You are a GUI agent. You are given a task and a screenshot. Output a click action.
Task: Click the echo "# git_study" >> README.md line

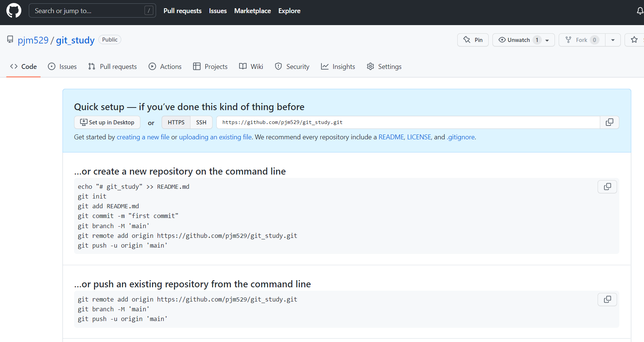[x=134, y=187]
